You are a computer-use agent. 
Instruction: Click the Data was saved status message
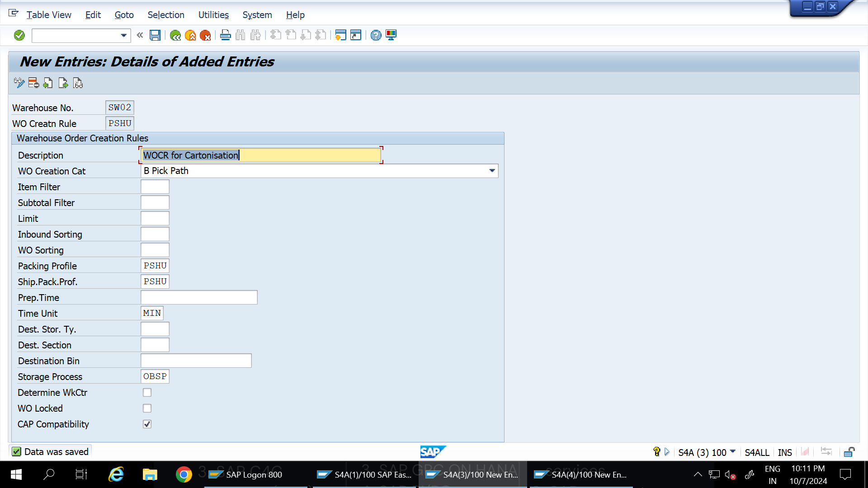pos(50,451)
